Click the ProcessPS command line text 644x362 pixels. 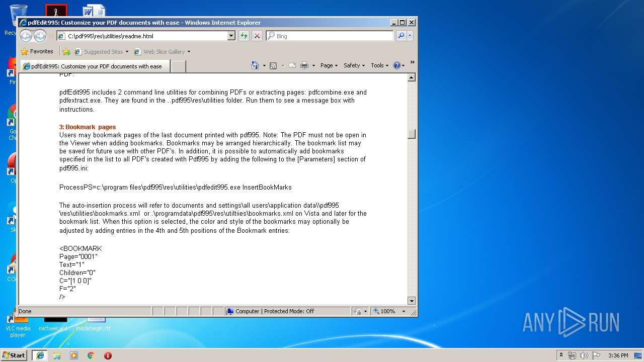pos(176,187)
